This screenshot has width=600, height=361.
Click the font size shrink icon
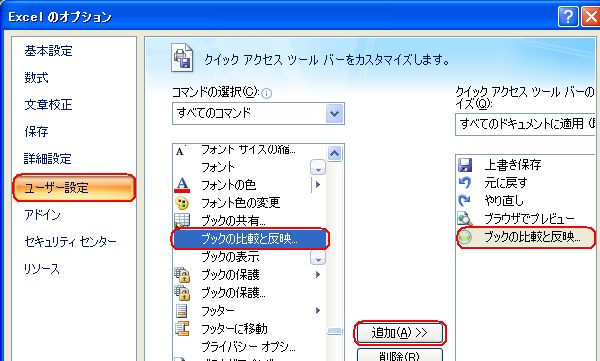pyautogui.click(x=181, y=151)
